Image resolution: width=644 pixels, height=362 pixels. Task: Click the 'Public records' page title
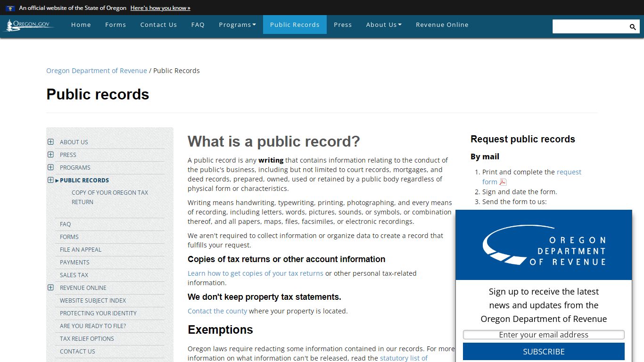point(98,94)
